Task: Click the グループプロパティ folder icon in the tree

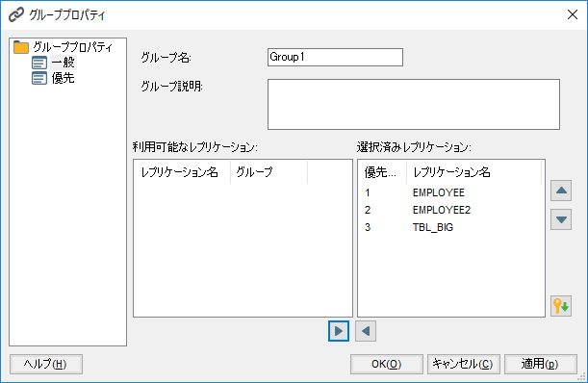Action: [x=21, y=47]
